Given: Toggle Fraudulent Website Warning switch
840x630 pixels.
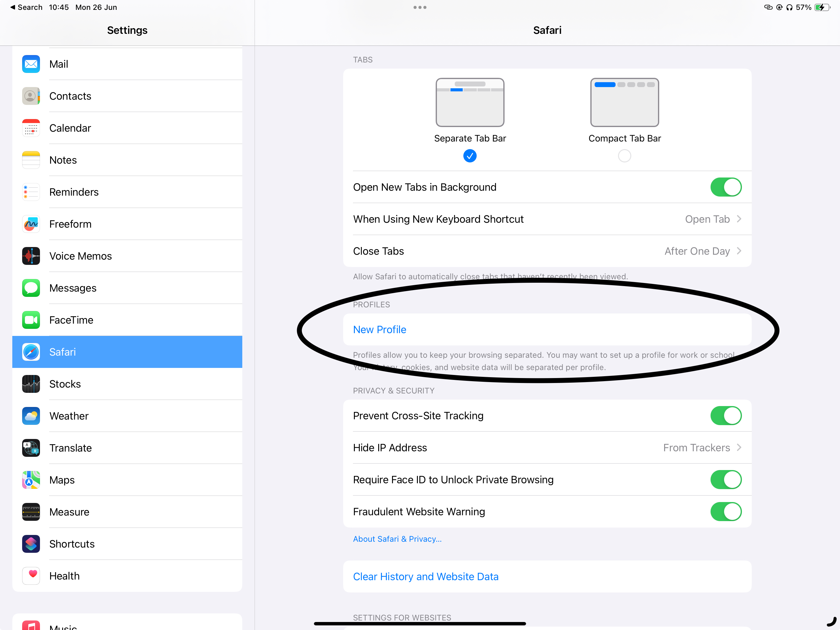Looking at the screenshot, I should click(726, 512).
